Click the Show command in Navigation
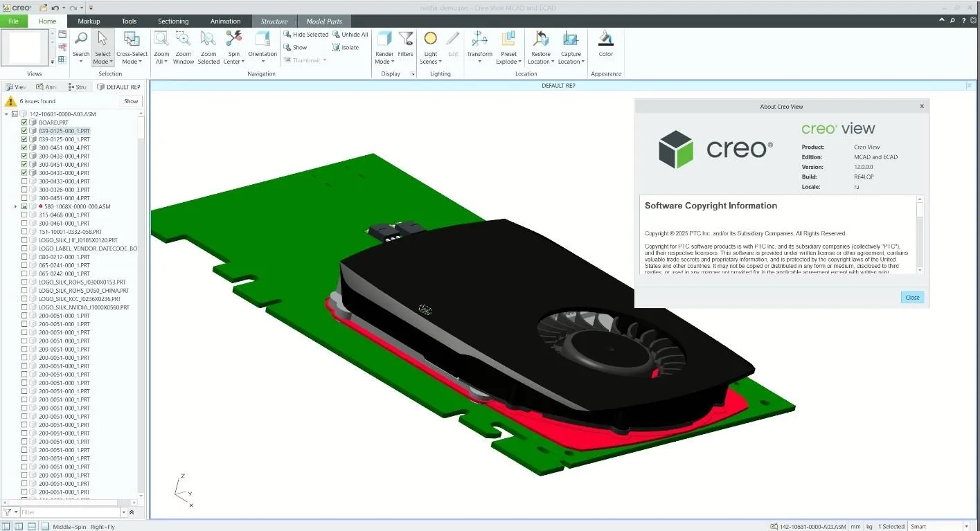Screen dimensions: 980x531 point(296,47)
